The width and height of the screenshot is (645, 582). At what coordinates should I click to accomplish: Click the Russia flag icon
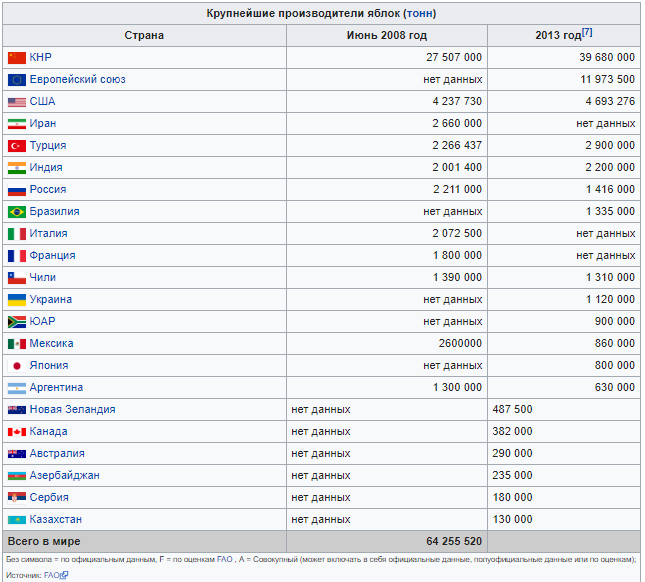pos(17,190)
